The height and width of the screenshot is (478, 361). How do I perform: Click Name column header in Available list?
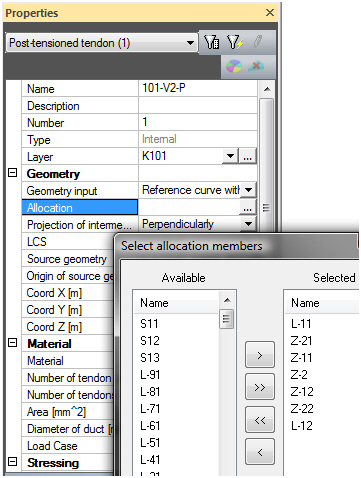(x=177, y=303)
